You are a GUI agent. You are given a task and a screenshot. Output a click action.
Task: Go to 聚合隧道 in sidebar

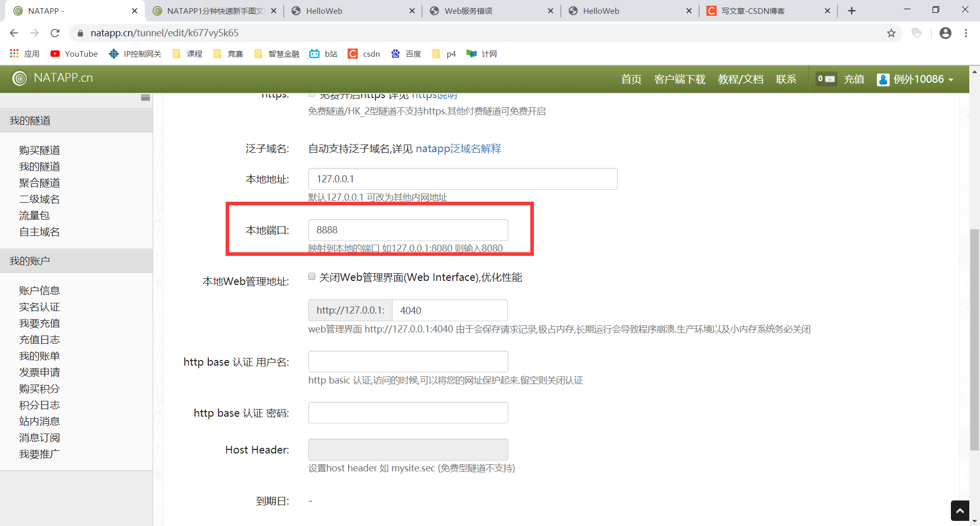click(x=39, y=183)
